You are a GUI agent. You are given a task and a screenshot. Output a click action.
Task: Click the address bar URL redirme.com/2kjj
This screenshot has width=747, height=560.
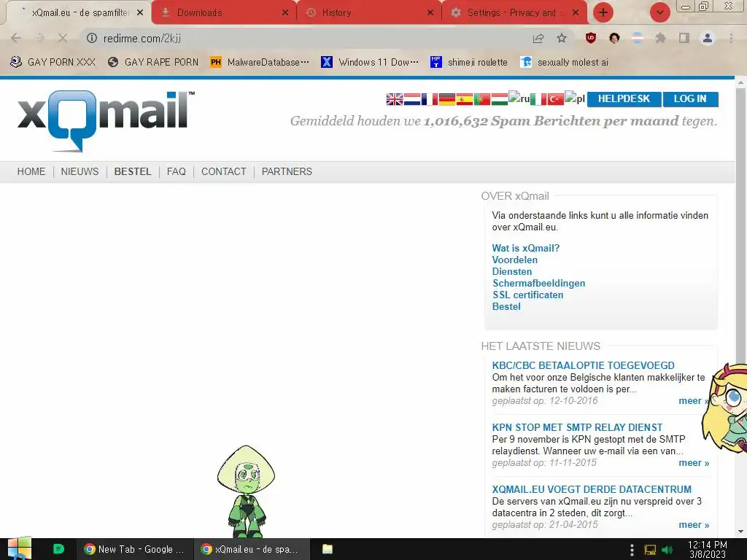pyautogui.click(x=142, y=38)
